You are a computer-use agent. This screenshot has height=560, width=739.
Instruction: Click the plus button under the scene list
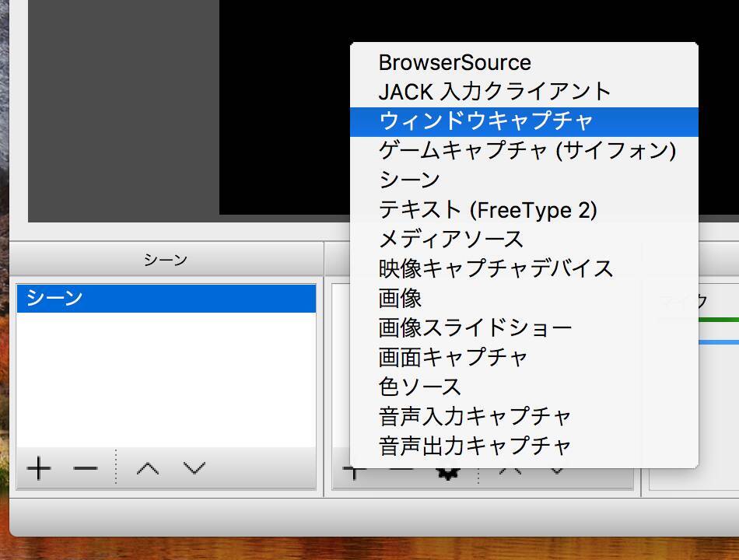tap(38, 468)
